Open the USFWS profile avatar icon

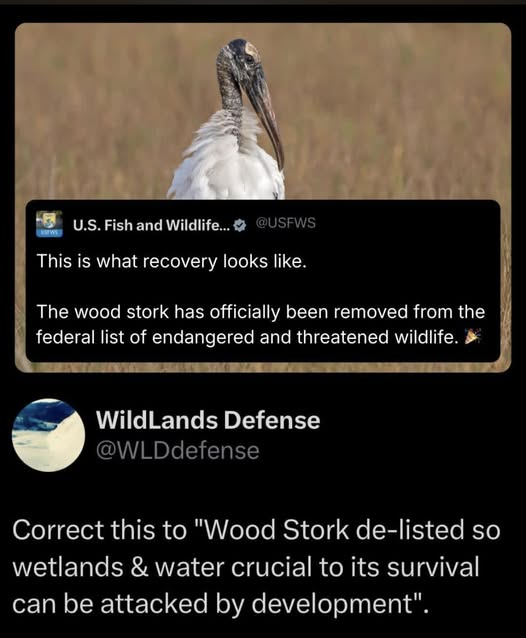click(x=49, y=224)
